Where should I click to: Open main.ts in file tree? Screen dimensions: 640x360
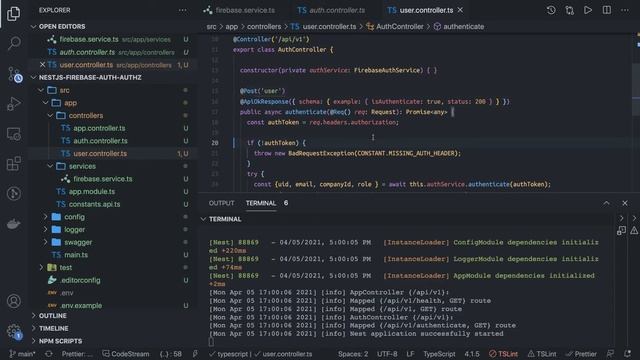[x=76, y=255]
